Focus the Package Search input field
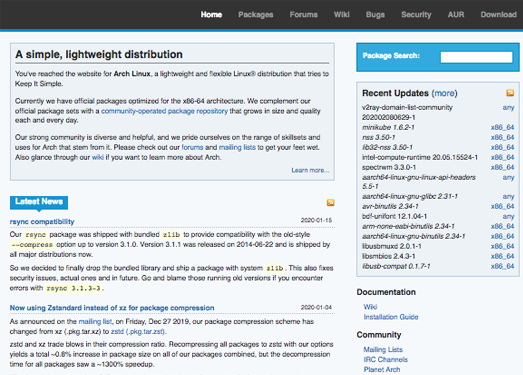Screen dimensions: 523x375 coord(476,57)
